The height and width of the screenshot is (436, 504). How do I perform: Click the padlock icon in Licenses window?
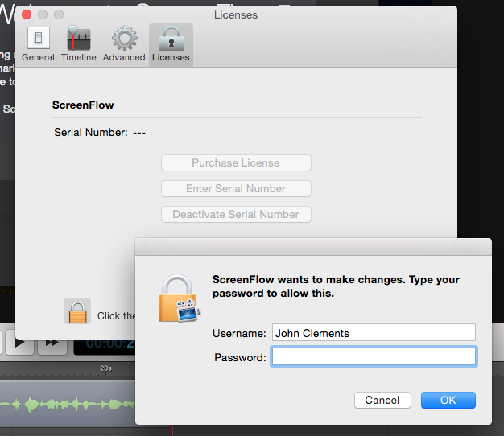pos(77,311)
